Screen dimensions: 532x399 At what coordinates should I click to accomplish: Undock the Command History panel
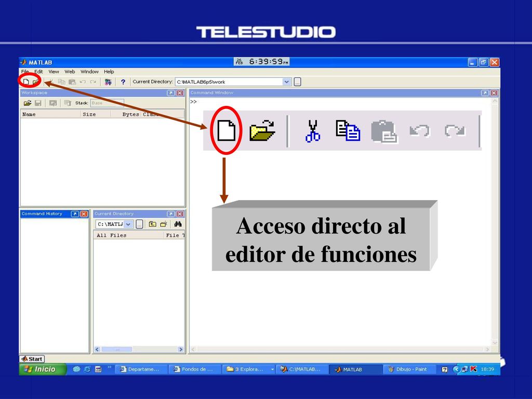(75, 214)
